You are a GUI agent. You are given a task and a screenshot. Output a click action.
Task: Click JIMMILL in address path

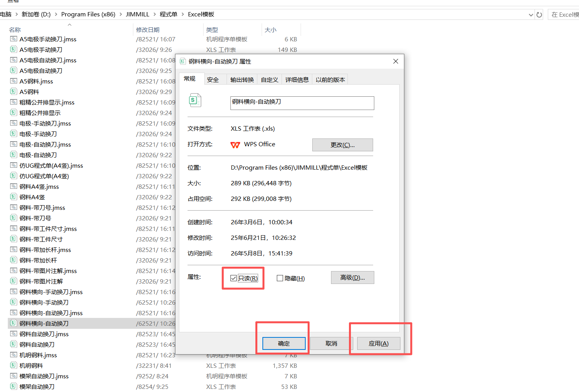(137, 14)
